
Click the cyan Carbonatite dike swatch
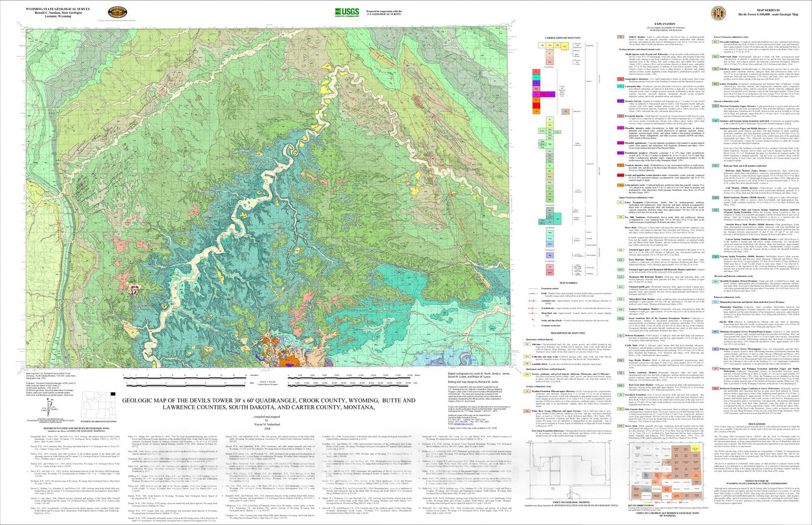tap(621, 86)
